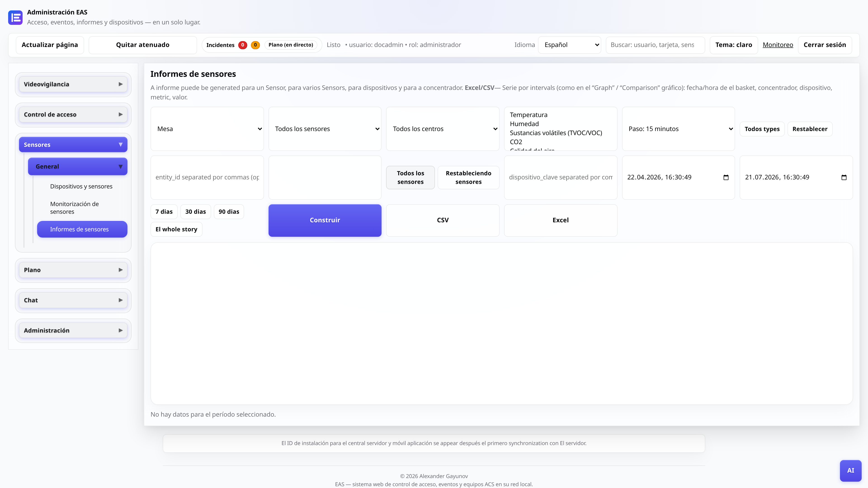The image size is (868, 488).
Task: Open the Monitoreo link
Action: click(x=778, y=45)
